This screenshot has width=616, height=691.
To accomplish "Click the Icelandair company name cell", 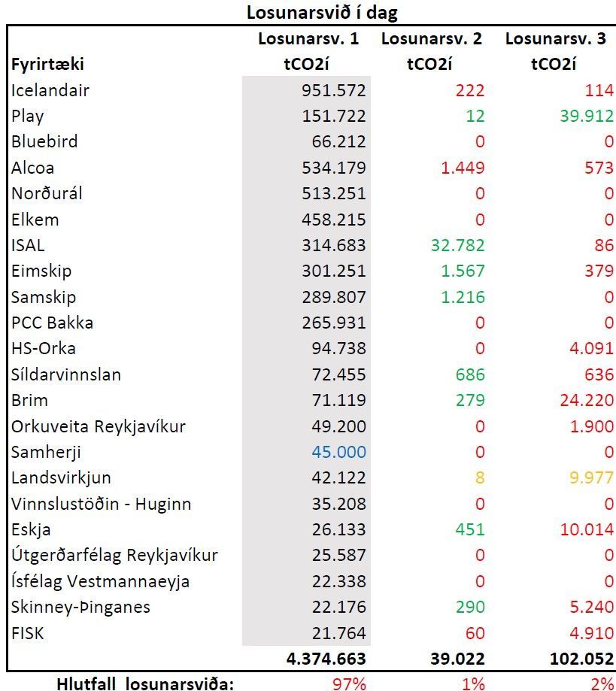I will click(50, 90).
